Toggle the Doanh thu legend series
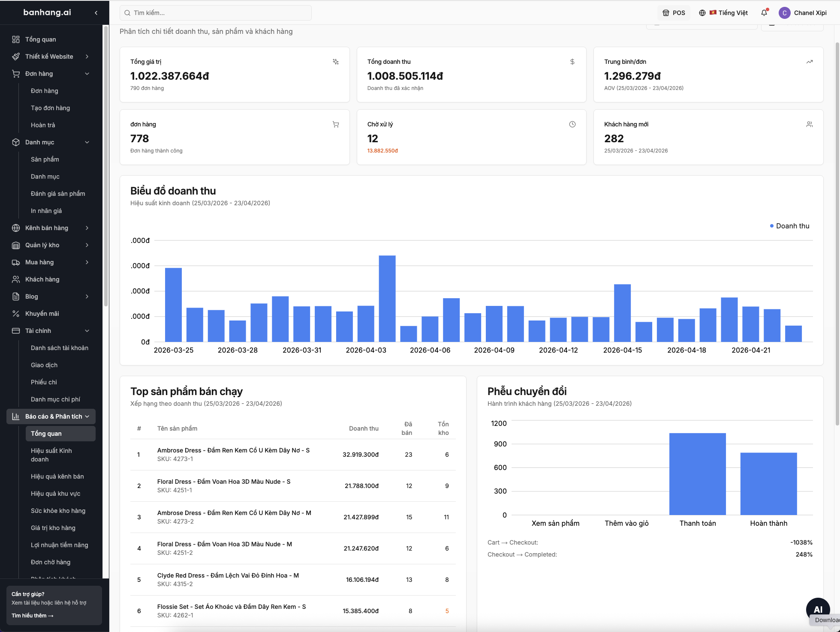Image resolution: width=840 pixels, height=632 pixels. tap(789, 226)
